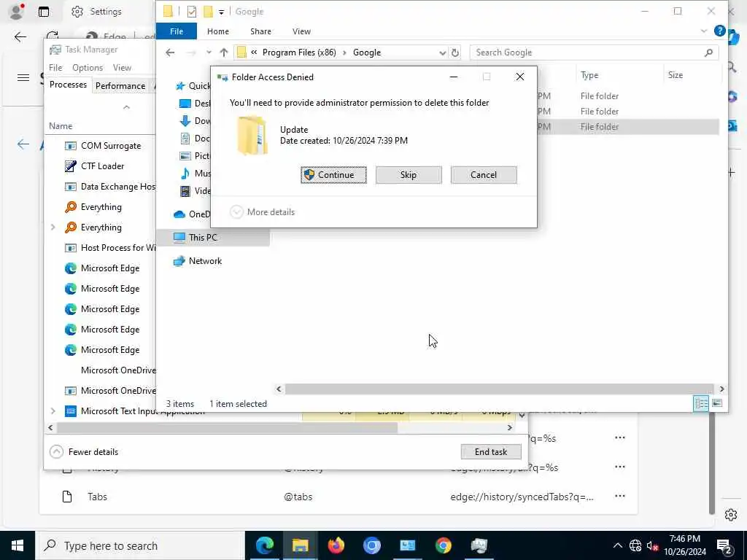Switch Explorer to large icons view
The height and width of the screenshot is (560, 747).
pyautogui.click(x=716, y=403)
